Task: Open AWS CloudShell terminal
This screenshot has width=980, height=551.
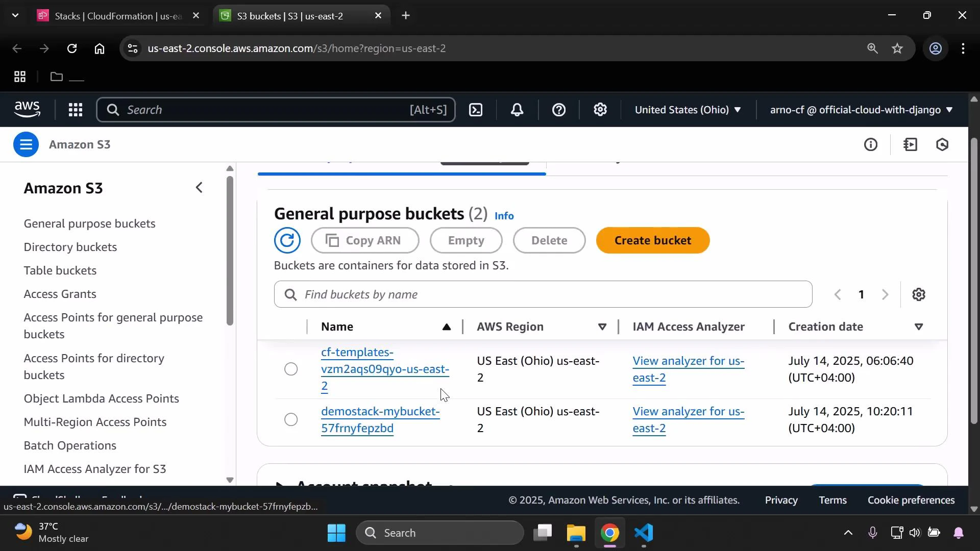Action: (475, 110)
